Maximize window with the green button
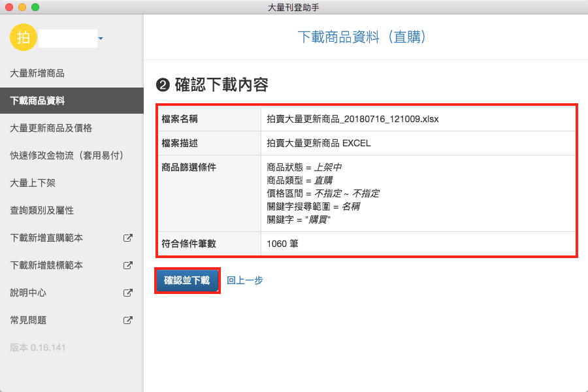The height and width of the screenshot is (392, 588). [35, 7]
